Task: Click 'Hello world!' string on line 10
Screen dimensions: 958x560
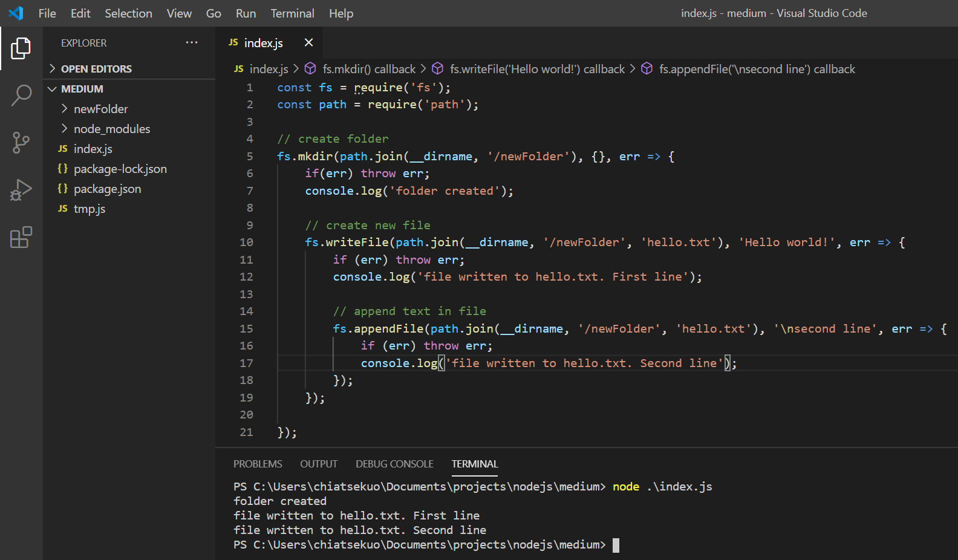Action: pos(786,243)
